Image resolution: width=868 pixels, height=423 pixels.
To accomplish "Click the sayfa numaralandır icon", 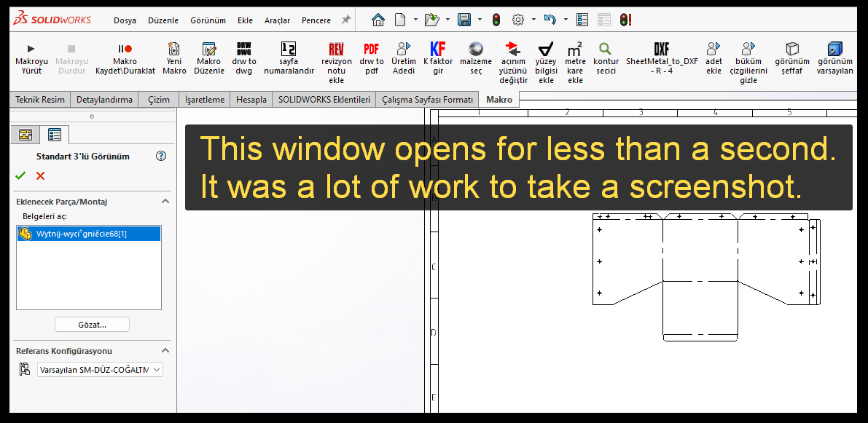I will pyautogui.click(x=289, y=50).
